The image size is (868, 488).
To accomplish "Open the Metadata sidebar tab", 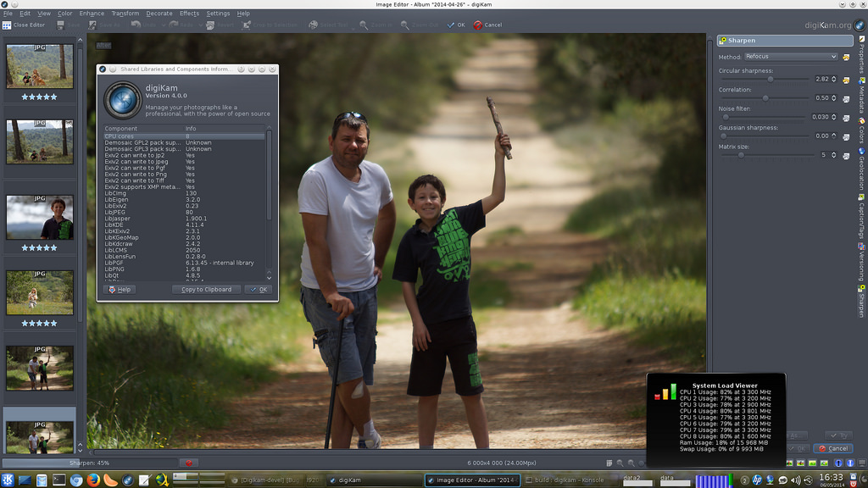I will point(862,95).
